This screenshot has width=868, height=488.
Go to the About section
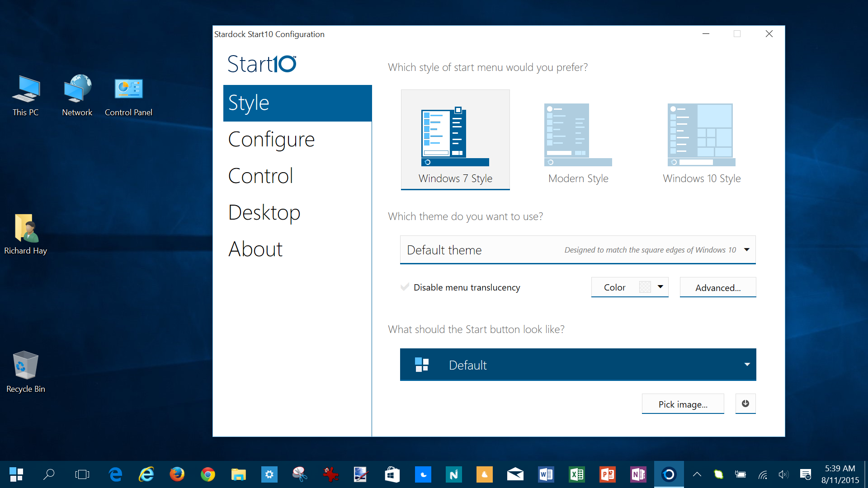coord(255,249)
